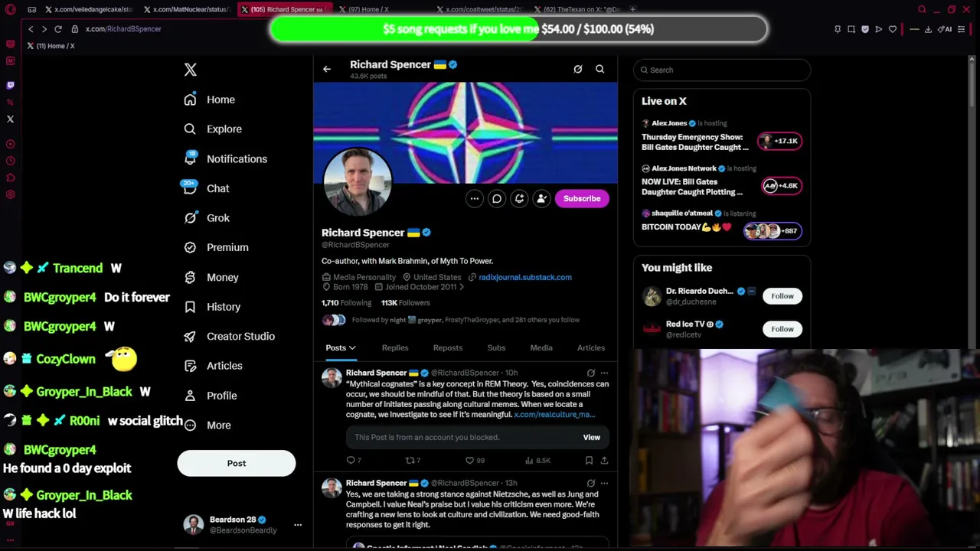Click the Grok profile summary icon in header

pos(578,69)
